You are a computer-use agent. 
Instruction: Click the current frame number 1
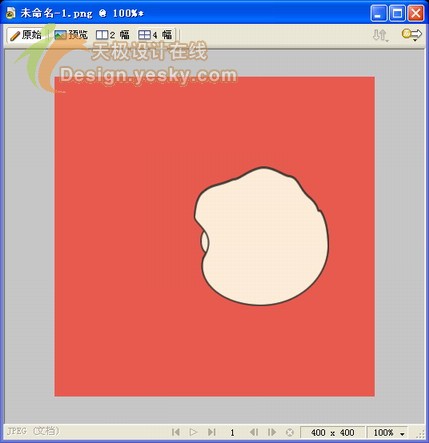click(x=232, y=433)
